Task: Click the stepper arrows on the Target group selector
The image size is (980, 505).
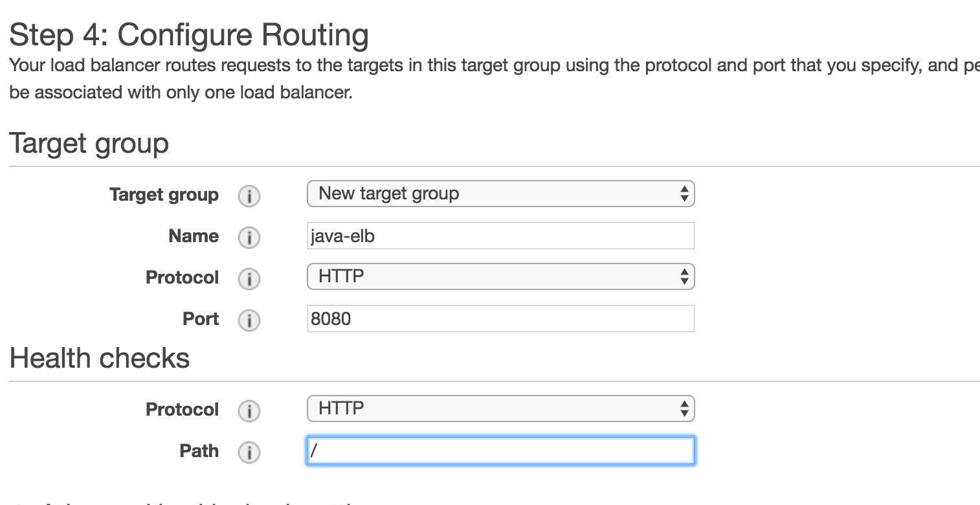Action: [x=684, y=193]
